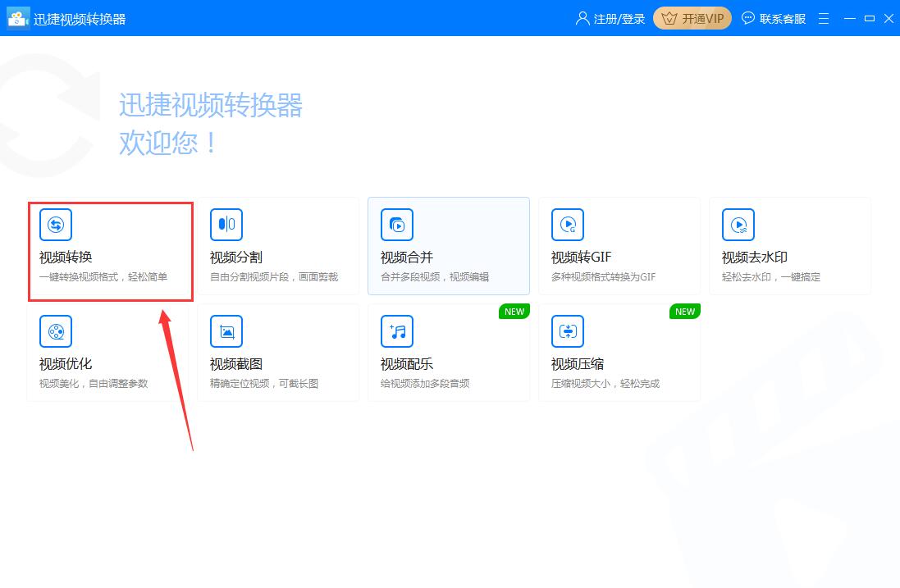Viewport: 900px width, 588px height.
Task: Open the 视频配乐 music note icon
Action: [x=396, y=330]
